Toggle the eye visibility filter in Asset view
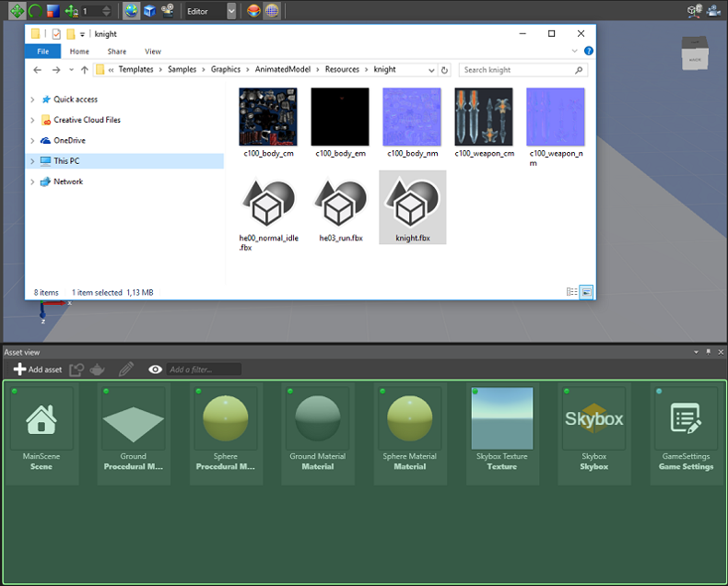The image size is (728, 586). (x=155, y=369)
